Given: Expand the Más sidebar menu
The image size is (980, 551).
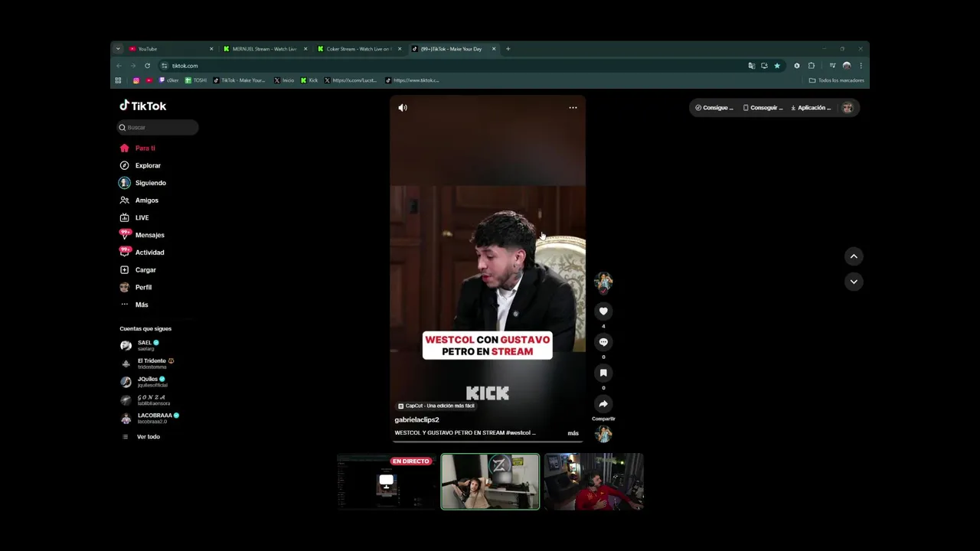Looking at the screenshot, I should pos(135,305).
